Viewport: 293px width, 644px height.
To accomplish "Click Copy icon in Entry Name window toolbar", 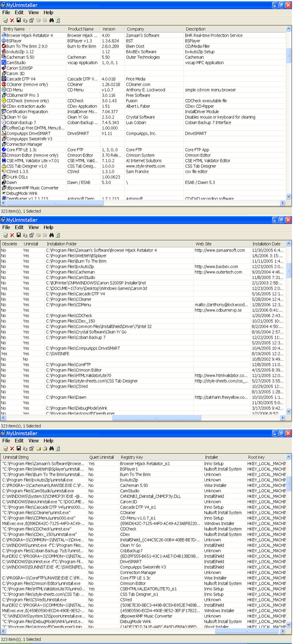I will click(x=25, y=21).
